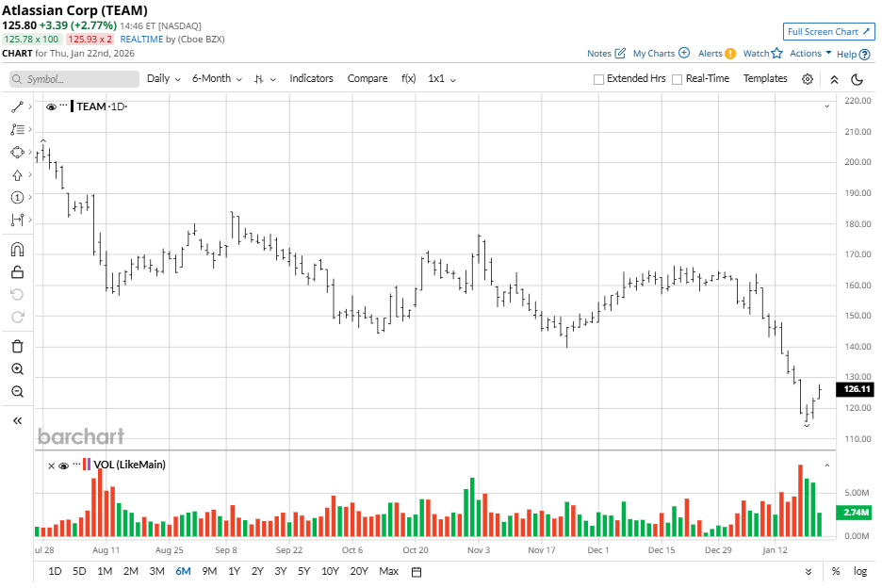This screenshot has width=882, height=588.
Task: Collapse the drawing toolbar with double chevron
Action: pyautogui.click(x=18, y=421)
